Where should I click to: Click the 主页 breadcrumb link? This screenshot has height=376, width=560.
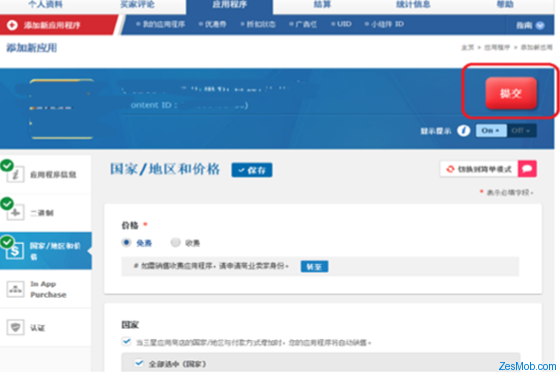[x=468, y=47]
